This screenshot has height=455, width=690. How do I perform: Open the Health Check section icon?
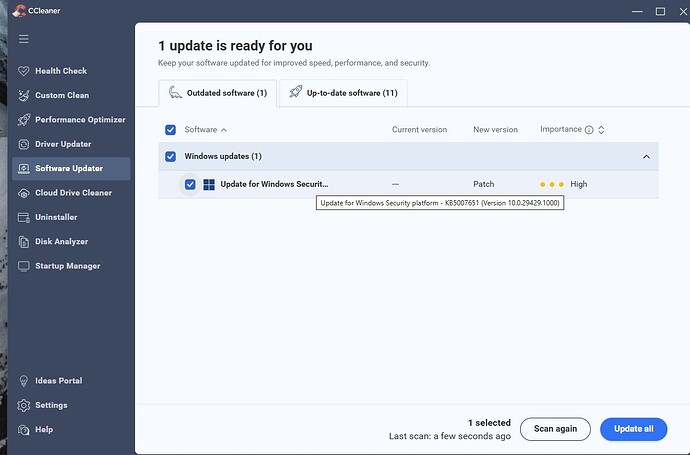pos(23,71)
